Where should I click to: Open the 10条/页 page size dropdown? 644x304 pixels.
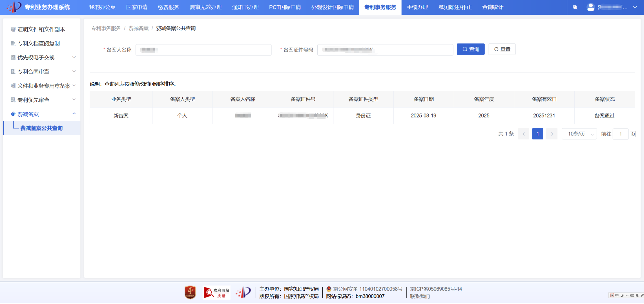tap(579, 134)
